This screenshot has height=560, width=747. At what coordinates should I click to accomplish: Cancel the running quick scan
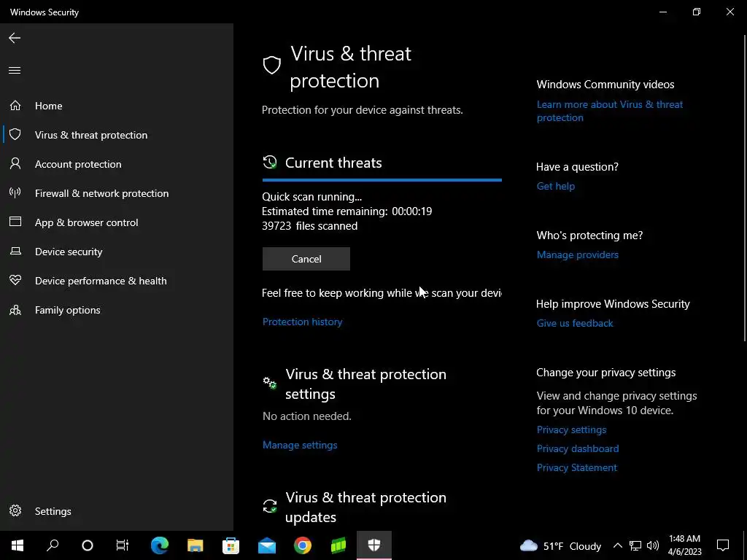[306, 259]
